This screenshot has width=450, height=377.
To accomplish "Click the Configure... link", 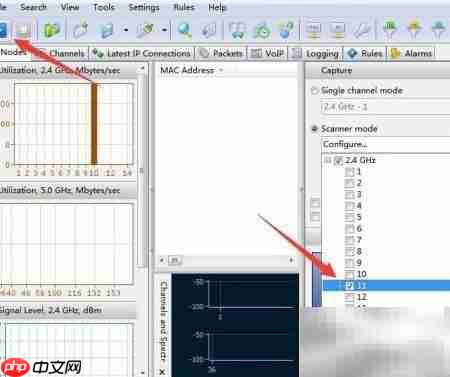I will point(345,144).
